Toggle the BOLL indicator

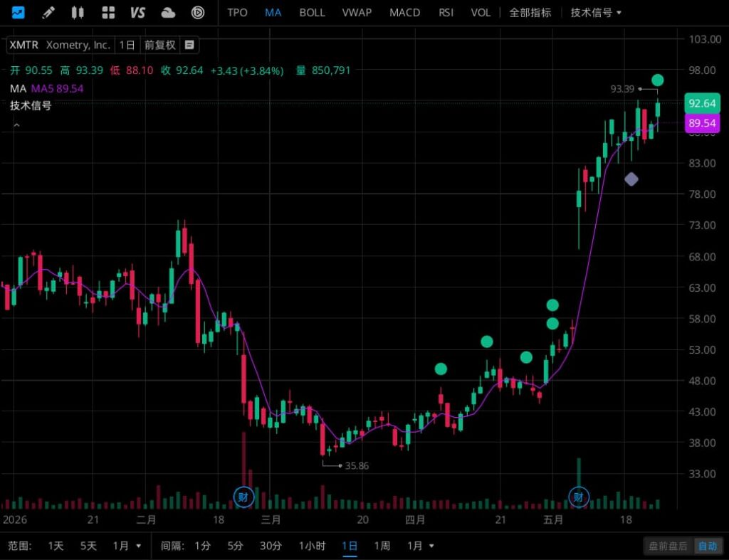point(312,13)
